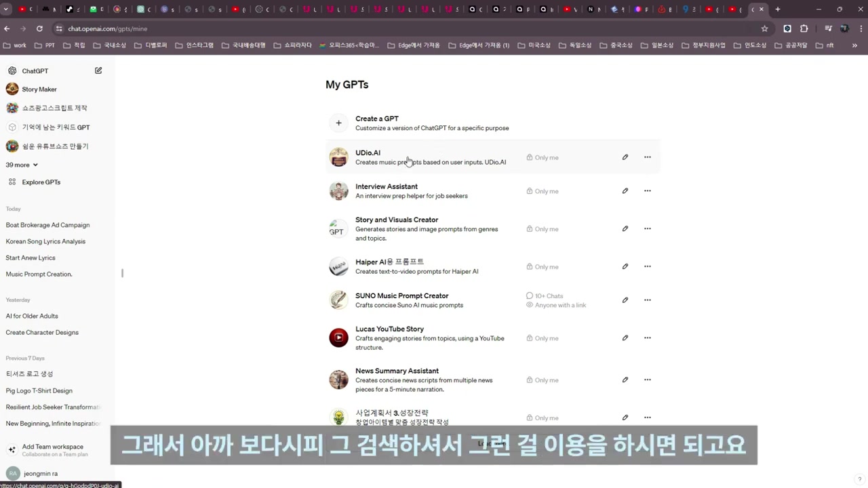Click Create a GPT title
Viewport: 868px width, 488px height.
(377, 119)
